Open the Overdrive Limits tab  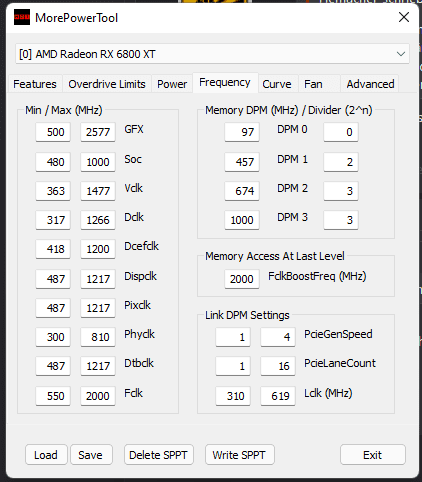tap(107, 84)
